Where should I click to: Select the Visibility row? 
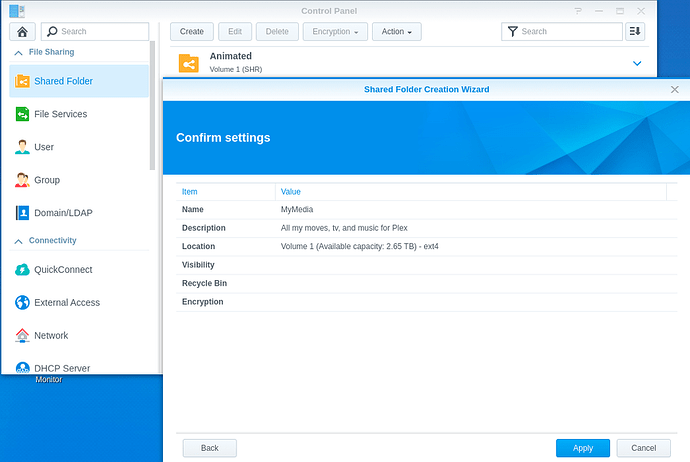(x=426, y=265)
